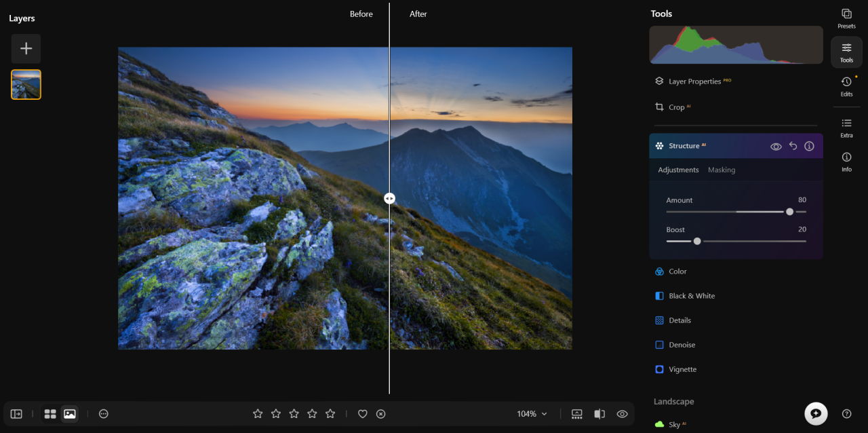Expand the Color tool
This screenshot has height=433, width=868.
[x=736, y=271]
